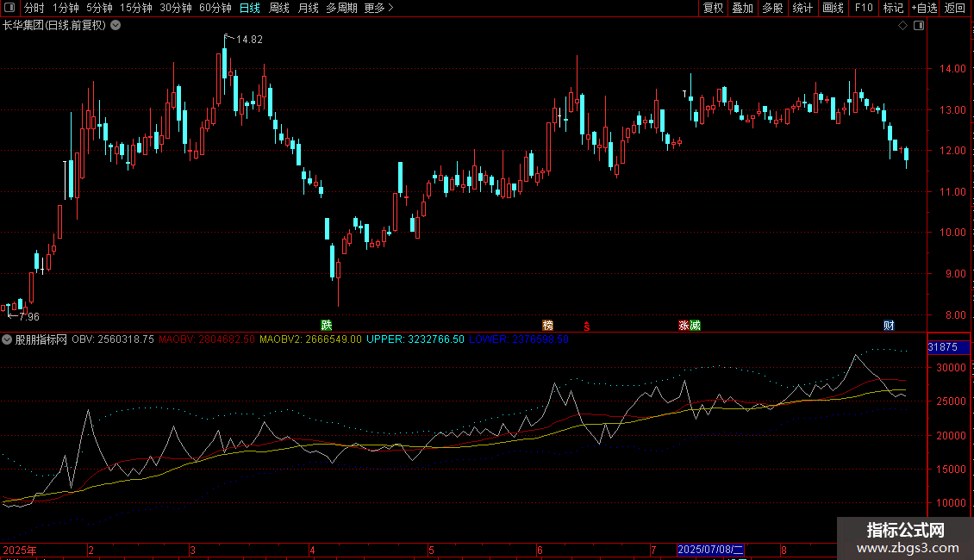Viewport: 974px width, 560px height.
Task: Click the orange 榜 event marker
Action: click(548, 326)
